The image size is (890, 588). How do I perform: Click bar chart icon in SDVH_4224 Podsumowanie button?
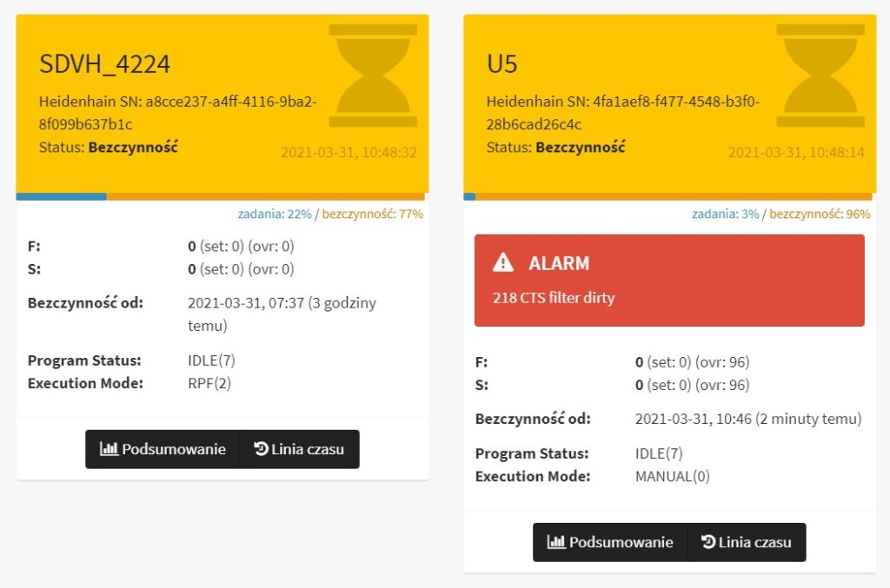(109, 448)
